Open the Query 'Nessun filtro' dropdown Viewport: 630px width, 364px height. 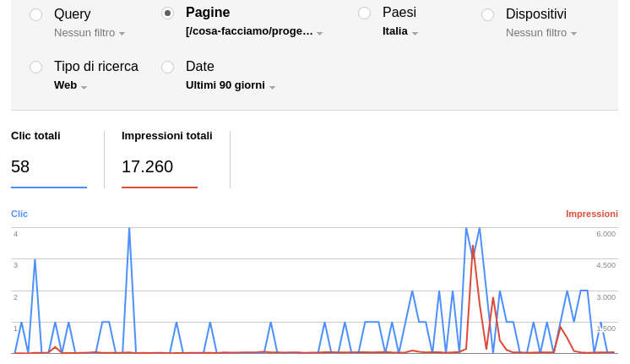pos(90,33)
